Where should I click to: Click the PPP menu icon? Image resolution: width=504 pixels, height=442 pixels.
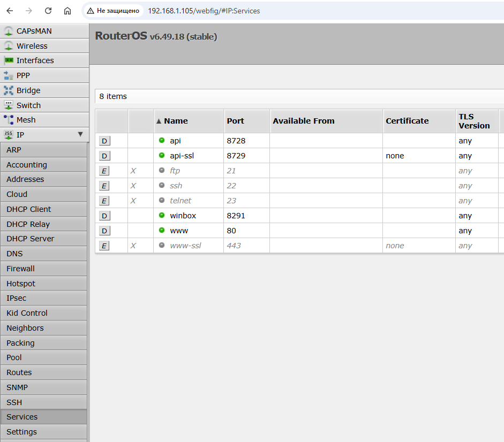tap(9, 75)
